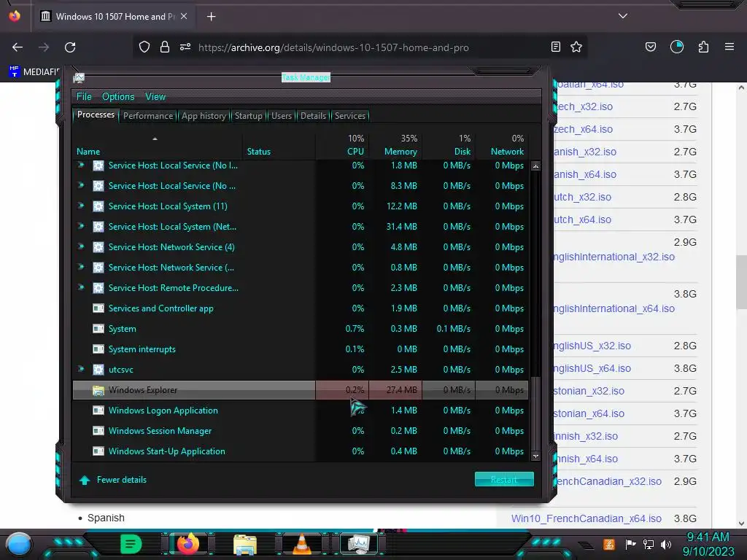747x560 pixels.
Task: Sort processes by Memory column
Action: point(395,145)
